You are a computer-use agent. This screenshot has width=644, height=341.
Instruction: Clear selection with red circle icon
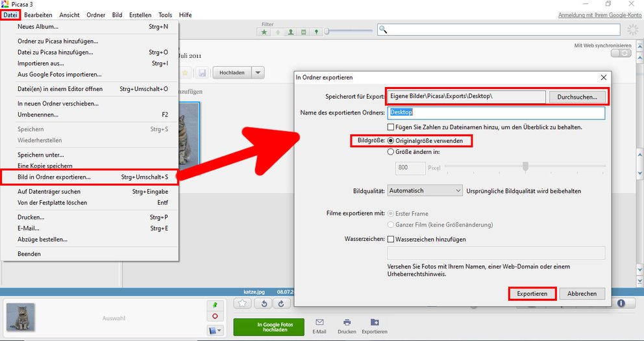tap(216, 316)
